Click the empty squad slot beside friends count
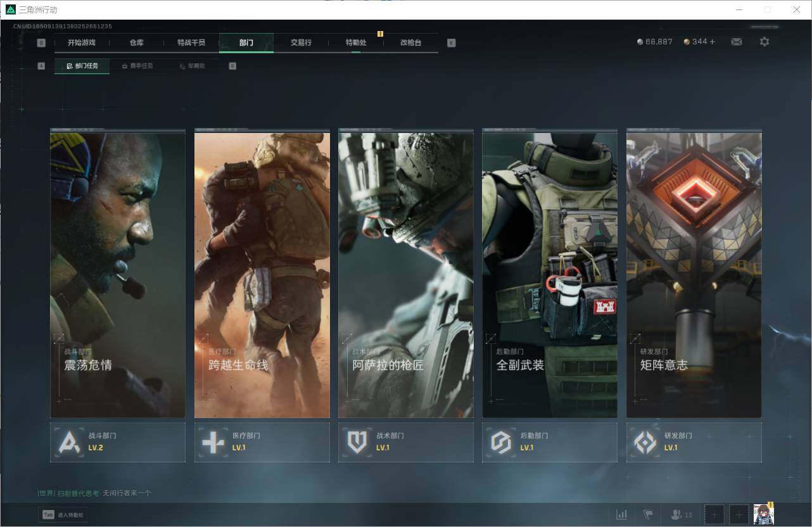812x527 pixels. click(714, 514)
